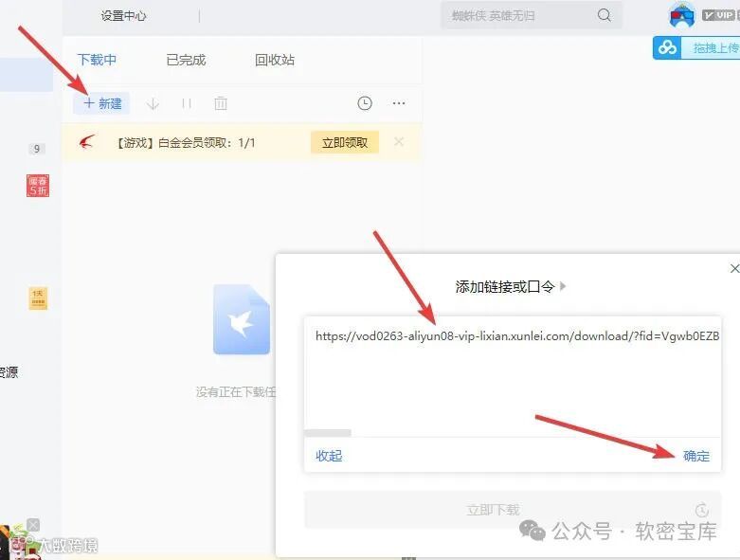
Task: Click the VIP badge
Action: (719, 15)
